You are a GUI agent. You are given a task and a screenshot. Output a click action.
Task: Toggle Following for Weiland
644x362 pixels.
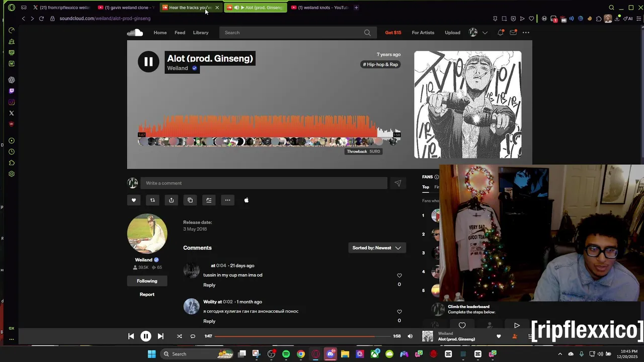pos(147,281)
